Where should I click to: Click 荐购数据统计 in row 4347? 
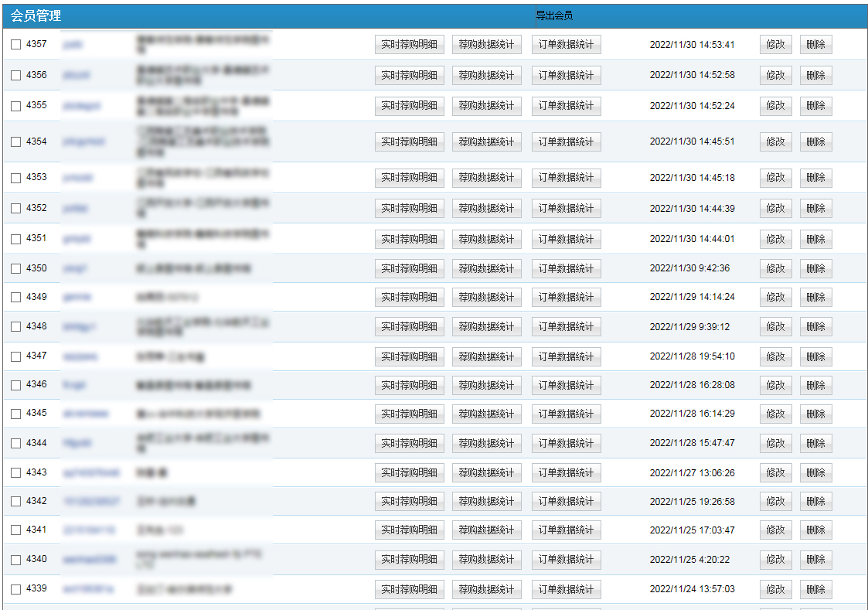[x=486, y=356]
